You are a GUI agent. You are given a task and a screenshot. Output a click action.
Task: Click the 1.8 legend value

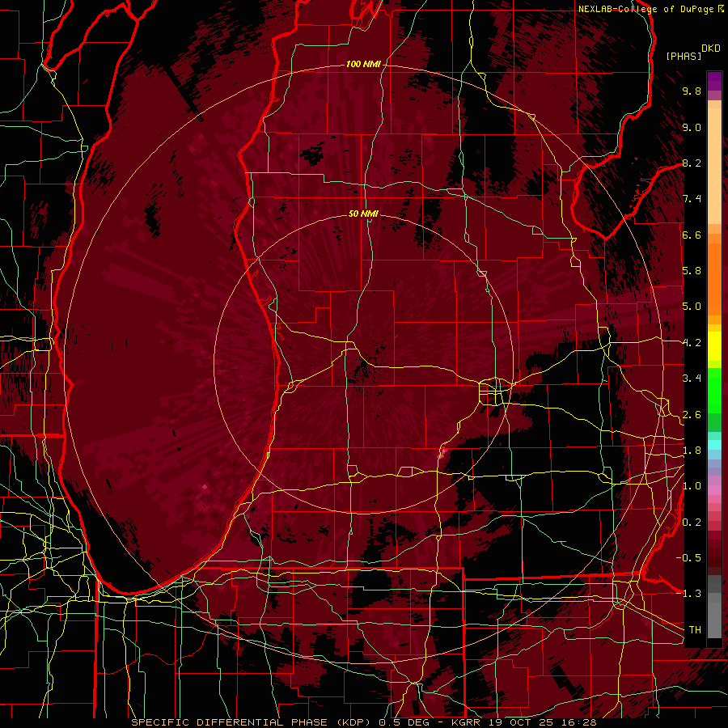(692, 451)
